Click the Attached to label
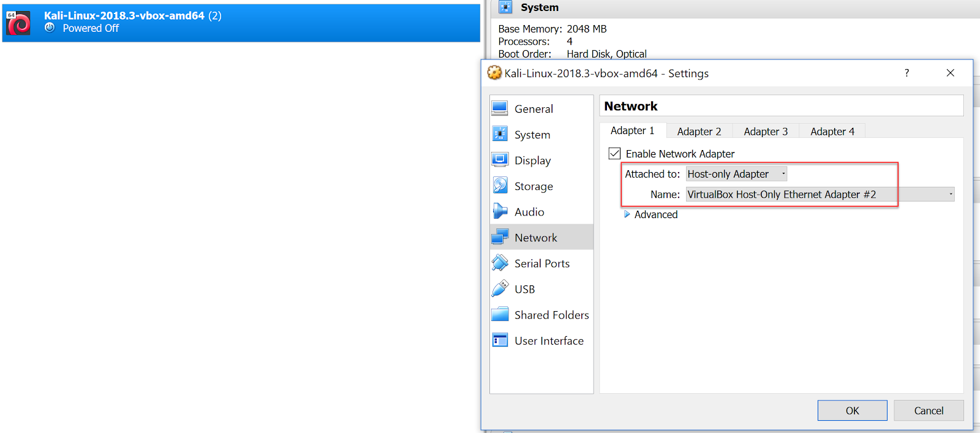Screen dimensions: 980x433 point(652,174)
